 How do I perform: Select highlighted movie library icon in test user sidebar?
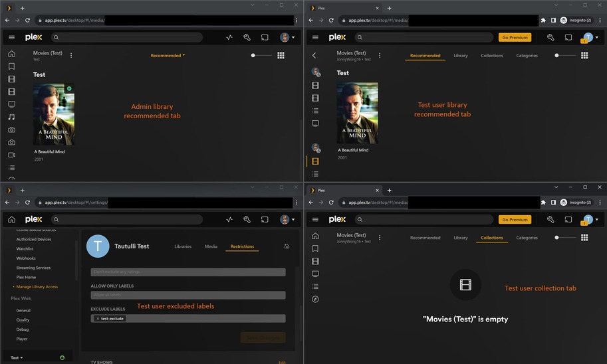point(316,161)
